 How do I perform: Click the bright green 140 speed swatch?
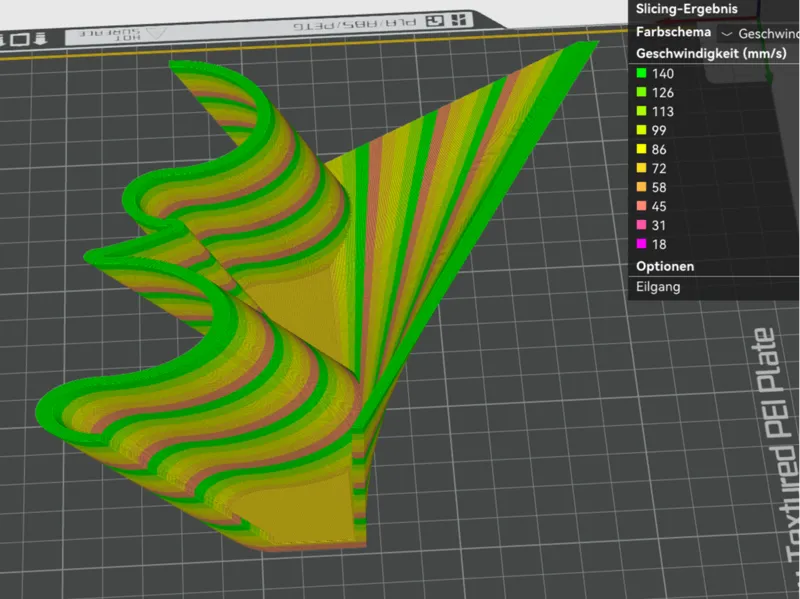coord(641,73)
